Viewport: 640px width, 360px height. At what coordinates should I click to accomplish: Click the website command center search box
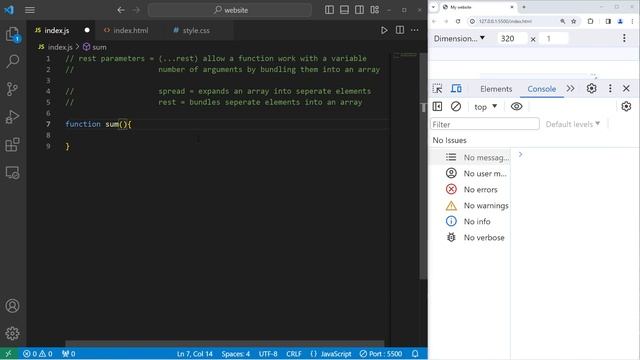tap(230, 10)
